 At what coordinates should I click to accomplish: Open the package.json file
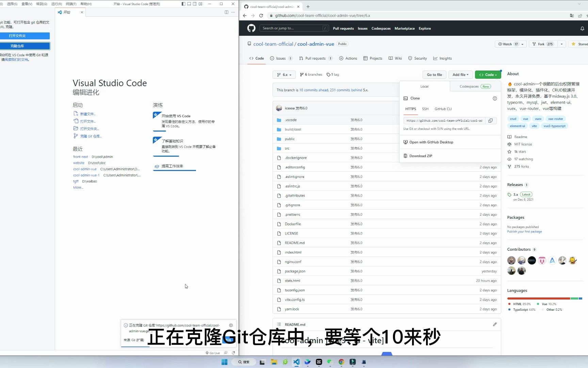pos(295,271)
